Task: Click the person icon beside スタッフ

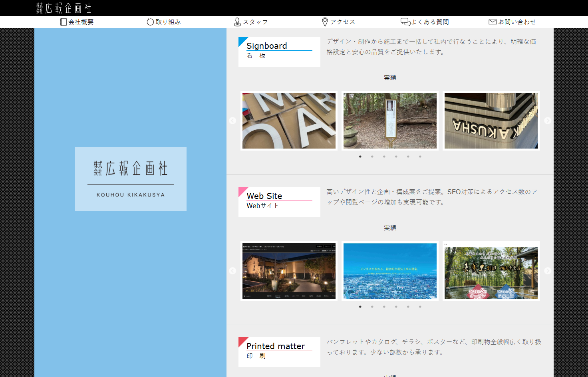Action: pos(237,22)
